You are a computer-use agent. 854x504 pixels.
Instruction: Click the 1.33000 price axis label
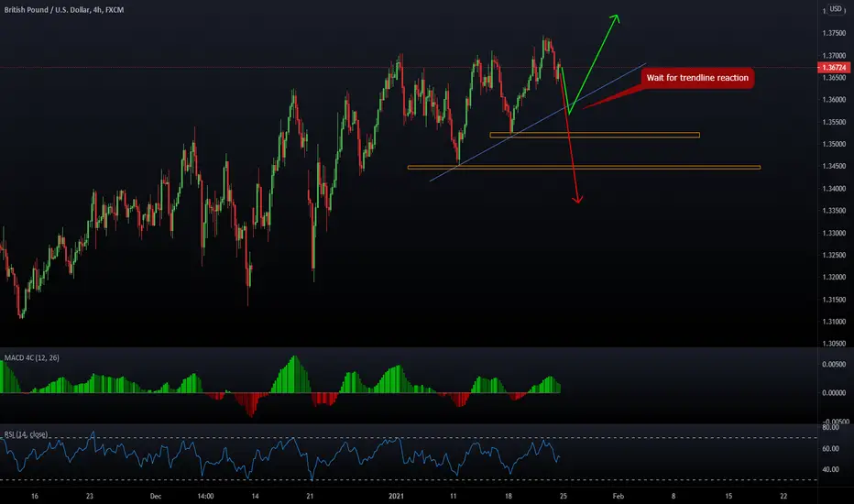click(x=834, y=233)
